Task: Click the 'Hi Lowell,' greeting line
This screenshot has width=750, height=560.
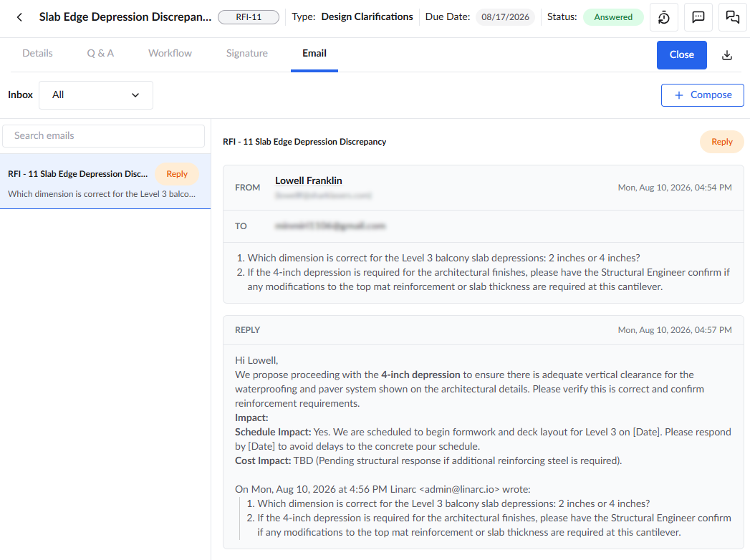Action: tap(256, 361)
